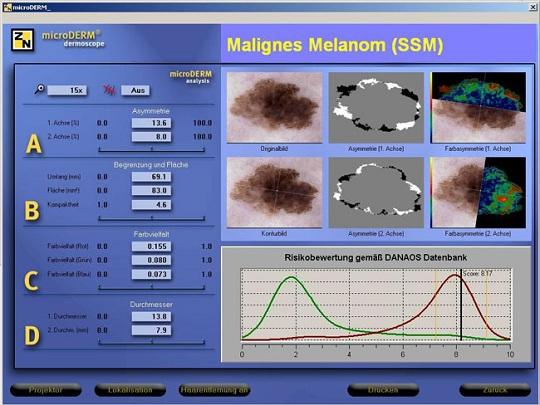Click the Drucken print button

(383, 390)
